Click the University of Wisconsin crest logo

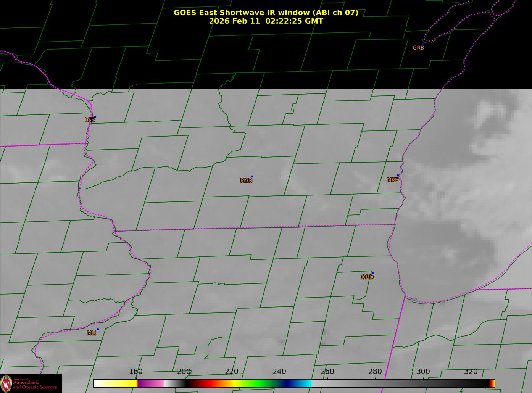6,383
